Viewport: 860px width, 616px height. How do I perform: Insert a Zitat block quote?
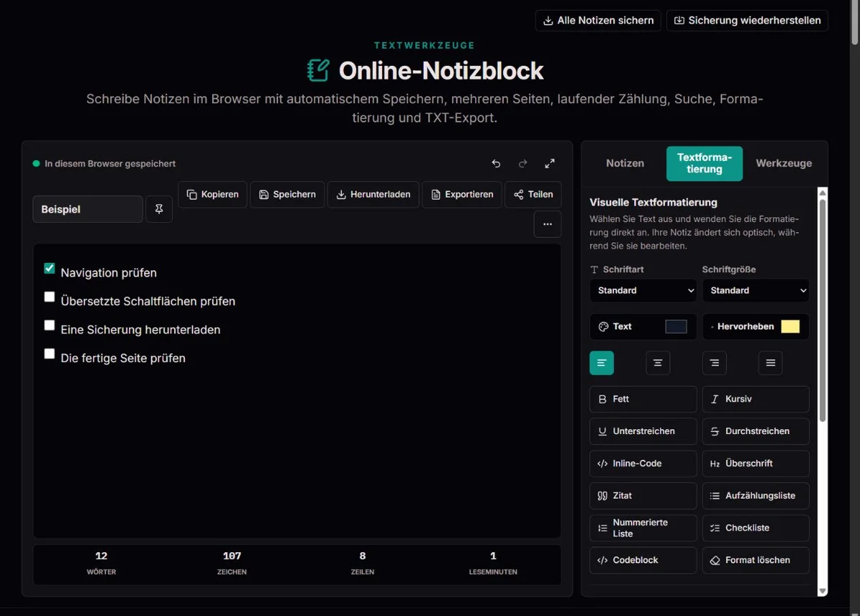tap(643, 496)
